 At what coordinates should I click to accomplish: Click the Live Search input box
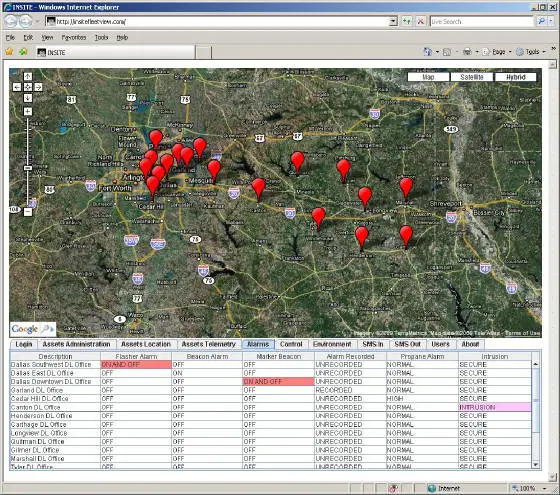point(481,21)
